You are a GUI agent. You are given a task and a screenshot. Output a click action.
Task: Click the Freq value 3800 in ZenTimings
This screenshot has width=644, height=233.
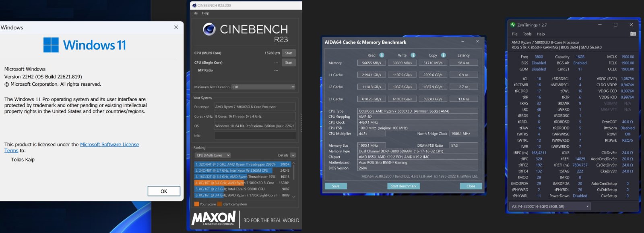pos(539,57)
